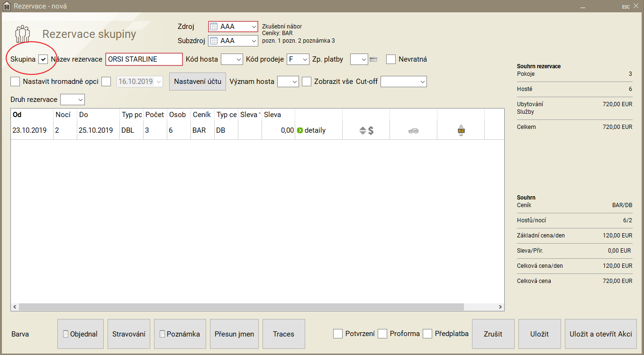Click the ESC close icon at top right
This screenshot has height=355, width=644.
(635, 6)
